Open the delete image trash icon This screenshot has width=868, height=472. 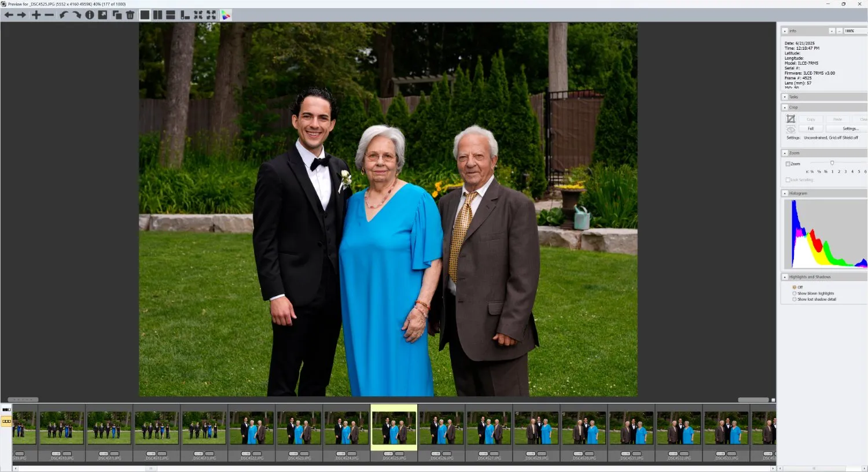coord(130,14)
